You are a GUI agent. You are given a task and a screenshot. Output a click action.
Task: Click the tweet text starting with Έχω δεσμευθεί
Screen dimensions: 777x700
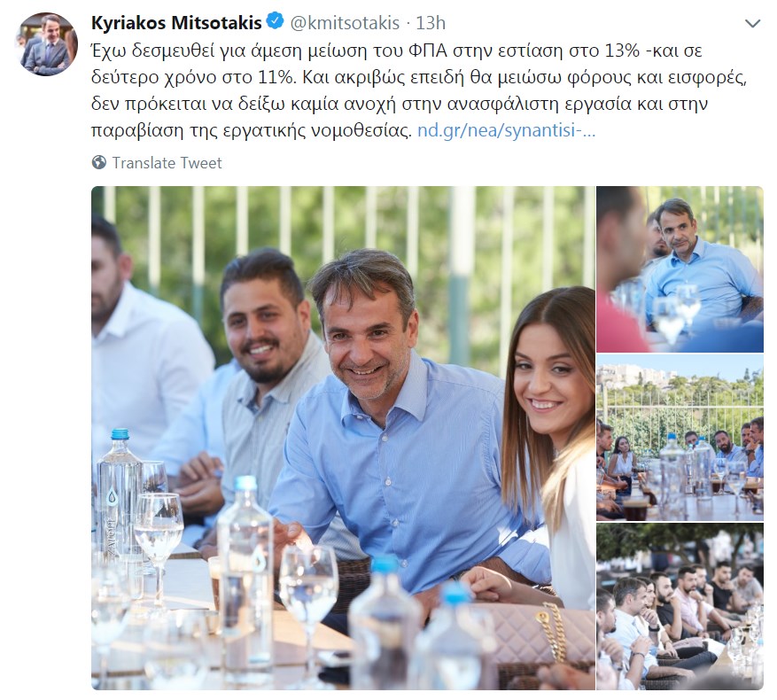[x=419, y=90]
